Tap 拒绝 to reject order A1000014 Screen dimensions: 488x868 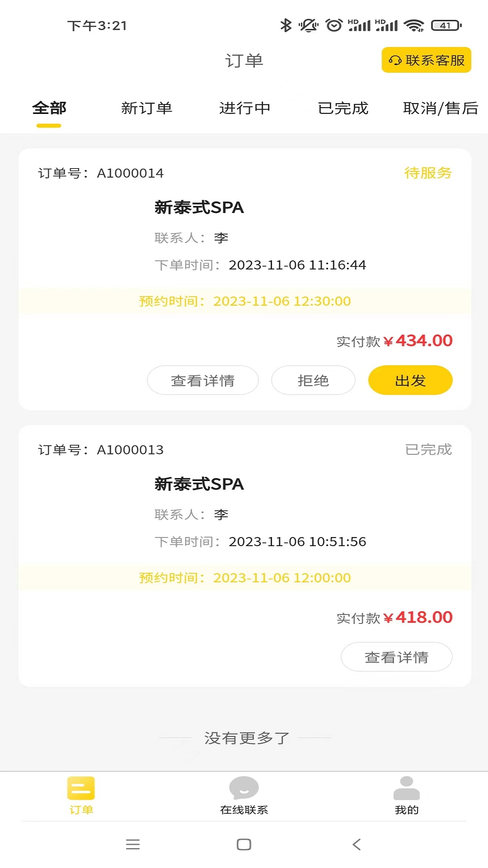[313, 380]
